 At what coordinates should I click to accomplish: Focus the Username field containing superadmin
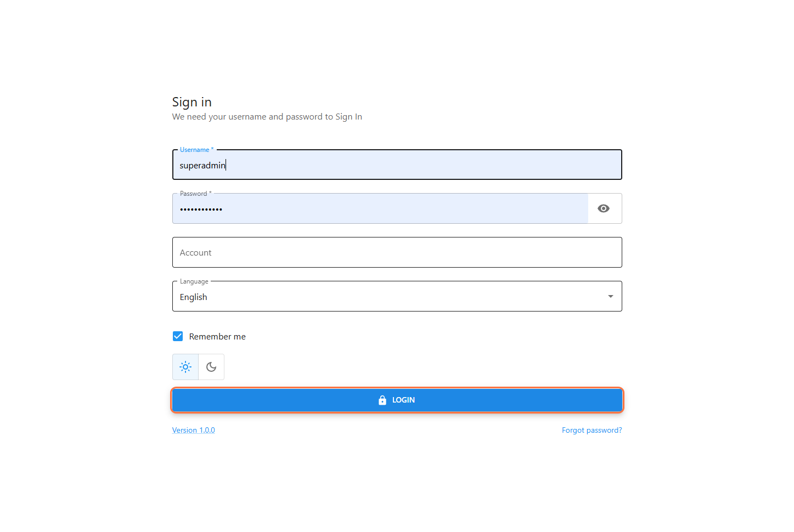point(395,165)
